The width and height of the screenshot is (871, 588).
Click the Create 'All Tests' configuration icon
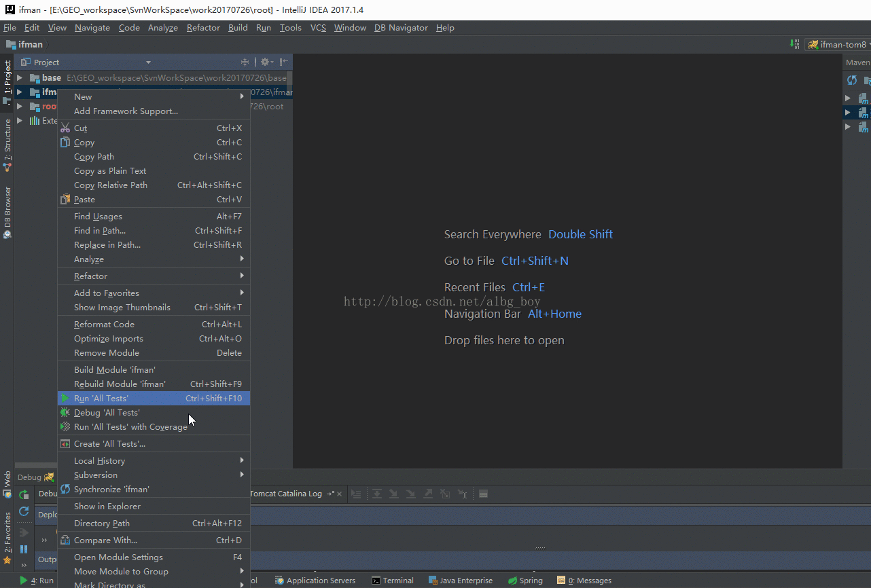coord(65,444)
